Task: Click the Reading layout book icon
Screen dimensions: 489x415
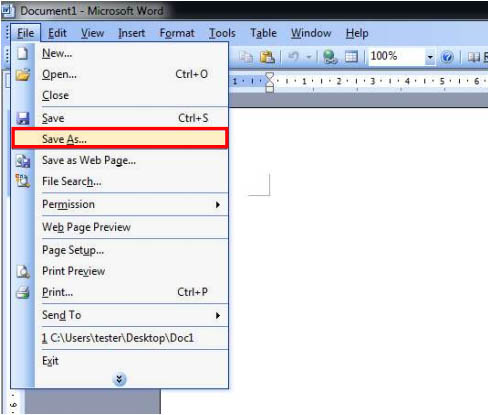Action: (473, 57)
